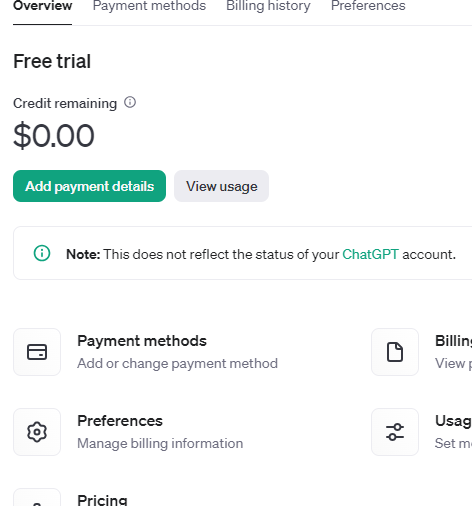The image size is (472, 506).
Task: Switch to the Preferences tab
Action: 368,6
